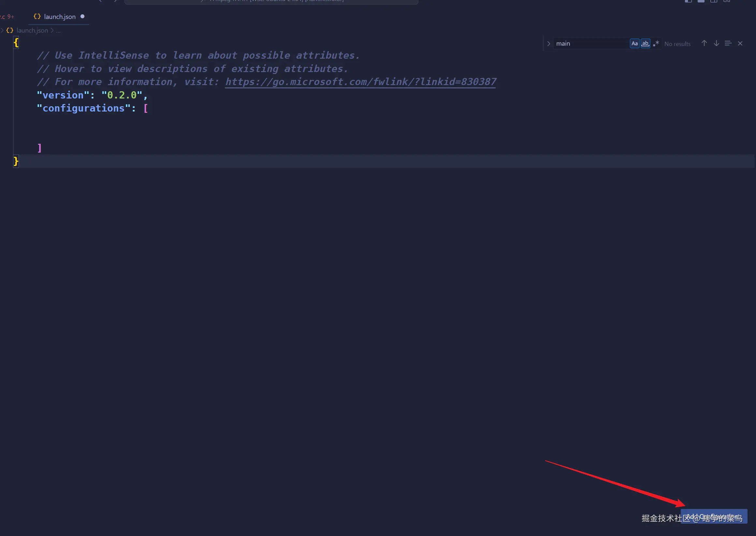Toggle Match Case in find widget

click(634, 44)
